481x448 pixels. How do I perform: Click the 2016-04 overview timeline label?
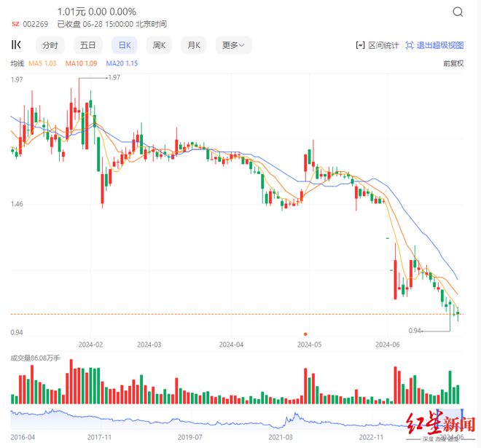[23, 437]
